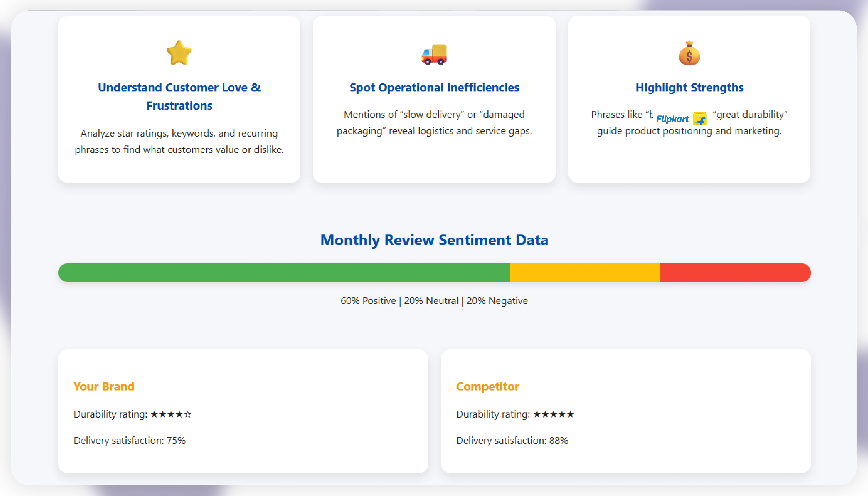This screenshot has height=496, width=868.
Task: Click Competitor's five-star durability rating
Action: [x=553, y=414]
